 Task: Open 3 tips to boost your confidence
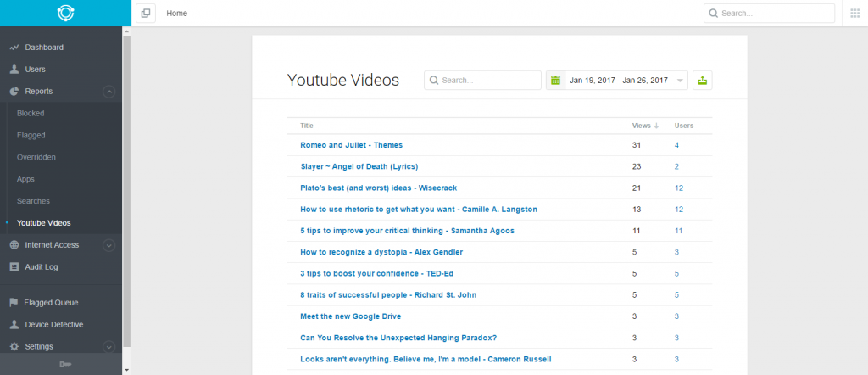(x=377, y=274)
